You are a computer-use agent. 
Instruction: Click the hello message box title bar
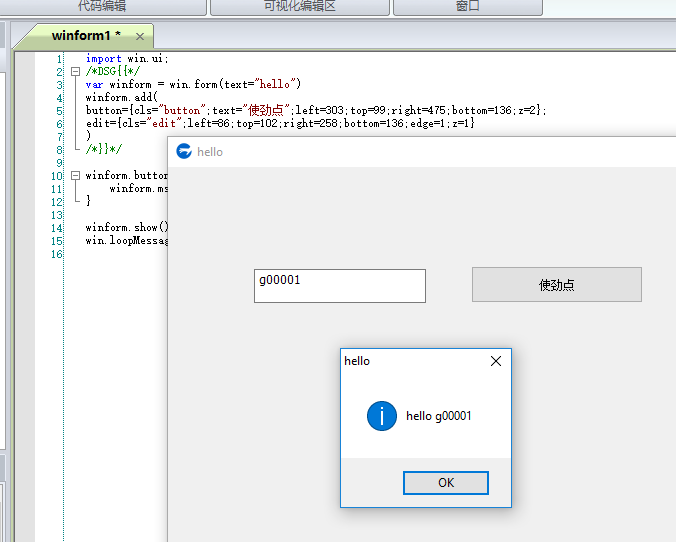point(410,361)
